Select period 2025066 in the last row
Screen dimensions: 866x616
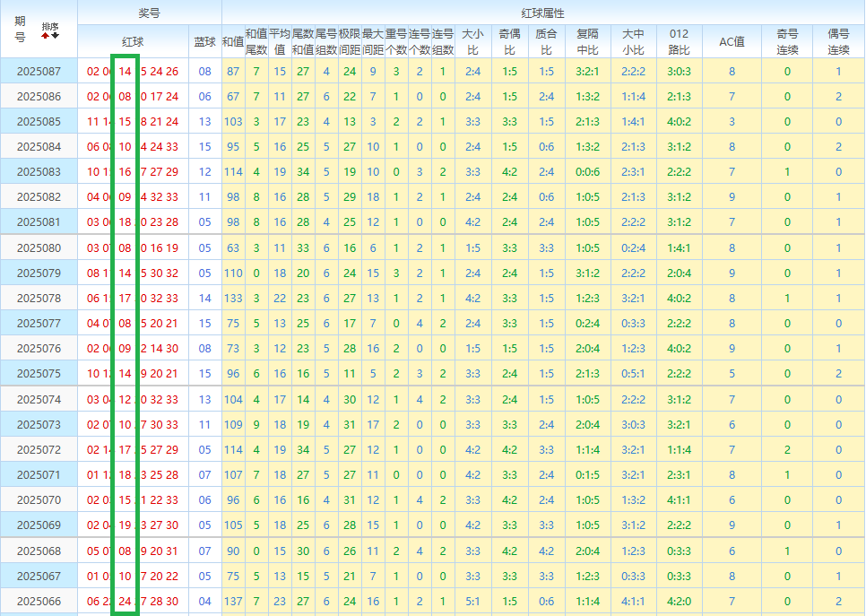[x=39, y=601]
